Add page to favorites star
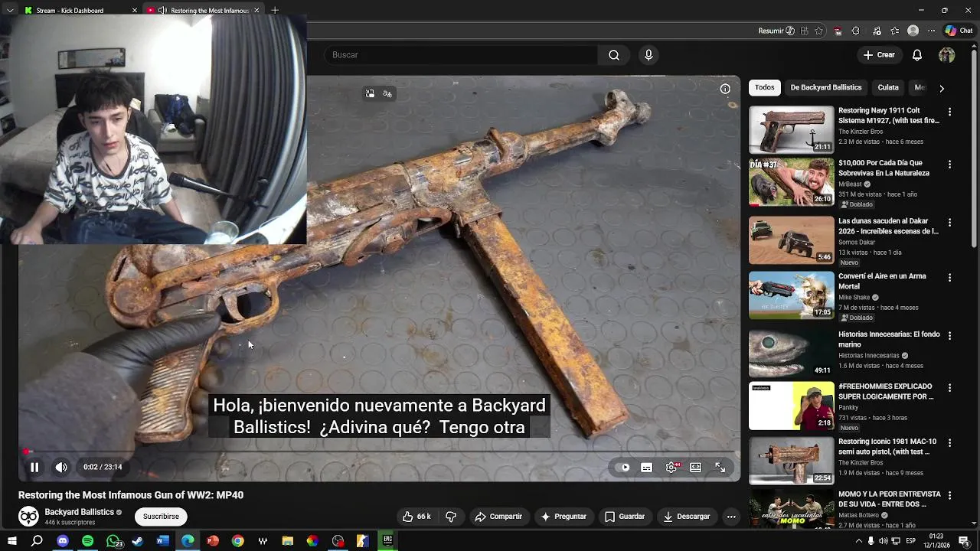Viewport: 980px width, 551px height. (x=819, y=31)
